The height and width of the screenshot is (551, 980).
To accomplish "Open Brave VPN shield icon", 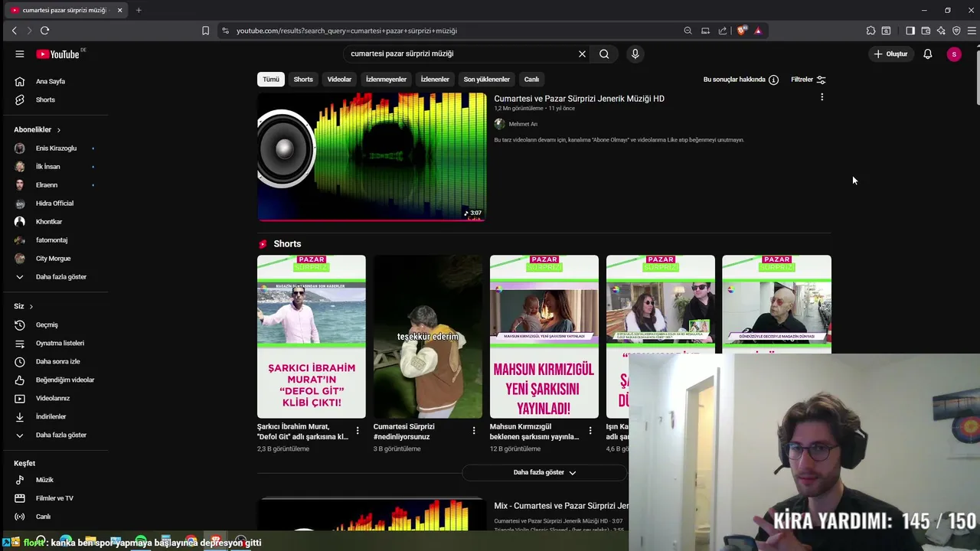I will (x=956, y=31).
